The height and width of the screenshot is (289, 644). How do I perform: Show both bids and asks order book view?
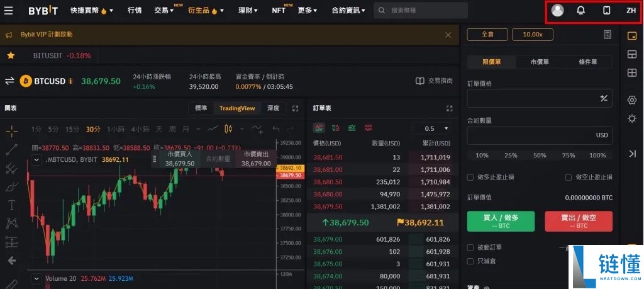[319, 128]
